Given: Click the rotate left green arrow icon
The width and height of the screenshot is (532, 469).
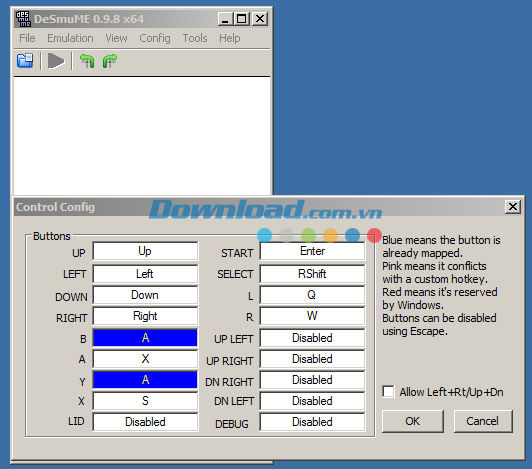Looking at the screenshot, I should click(x=87, y=61).
